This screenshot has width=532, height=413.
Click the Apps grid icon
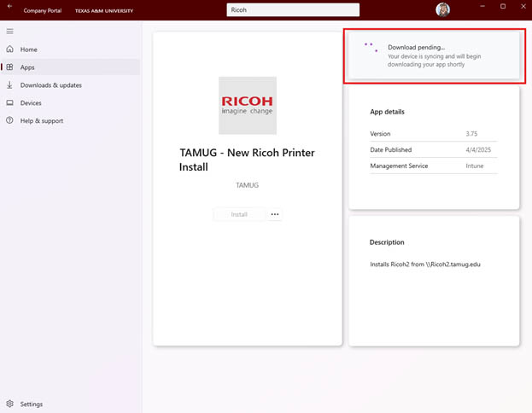coord(10,67)
